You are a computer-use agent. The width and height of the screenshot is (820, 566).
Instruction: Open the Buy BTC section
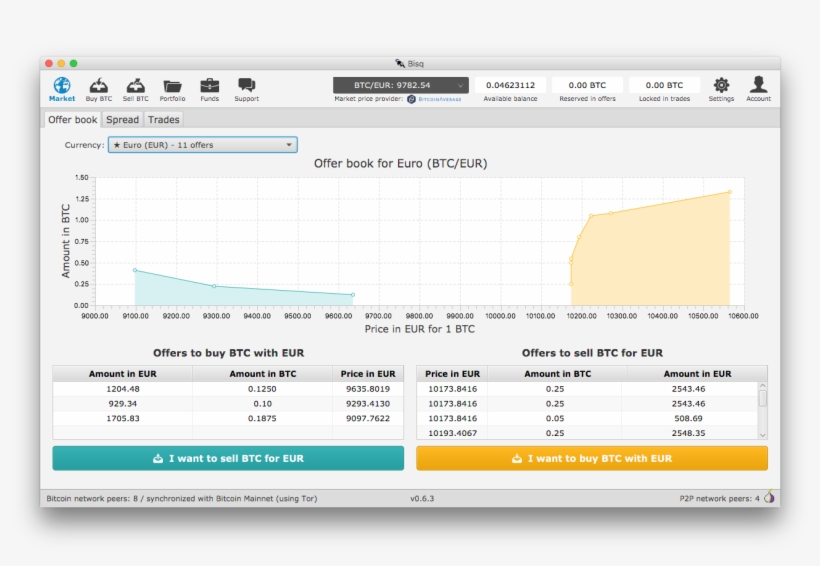[98, 89]
